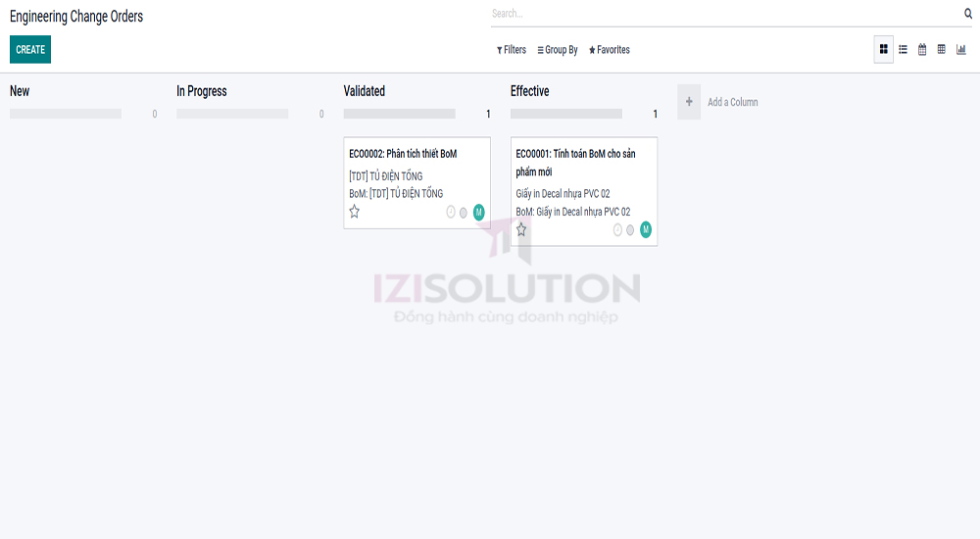The height and width of the screenshot is (539, 980).
Task: Click the search magnifier icon
Action: click(968, 14)
